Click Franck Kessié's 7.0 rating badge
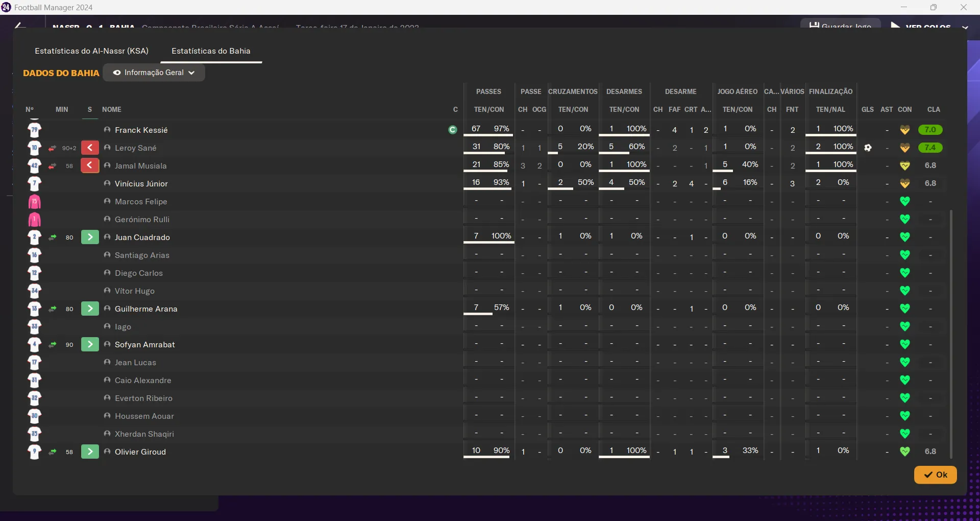The width and height of the screenshot is (980, 521). [x=930, y=130]
